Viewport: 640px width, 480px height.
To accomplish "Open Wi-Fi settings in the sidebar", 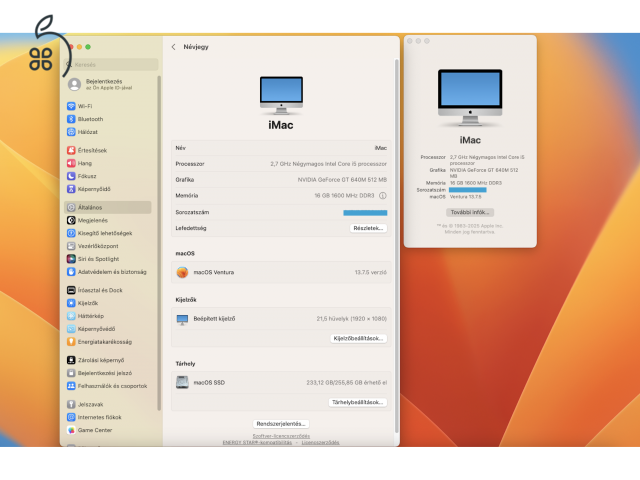I will [x=85, y=106].
